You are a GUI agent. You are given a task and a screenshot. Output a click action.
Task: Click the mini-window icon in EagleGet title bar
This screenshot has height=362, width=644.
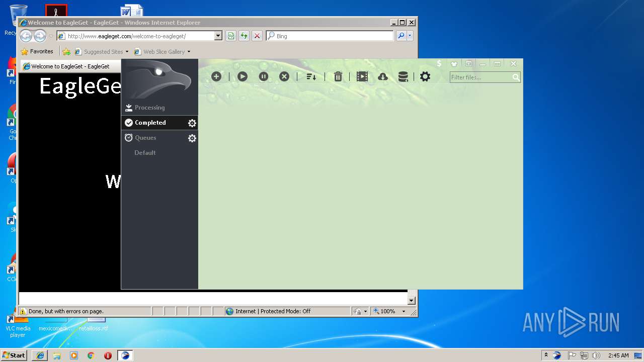coord(468,64)
